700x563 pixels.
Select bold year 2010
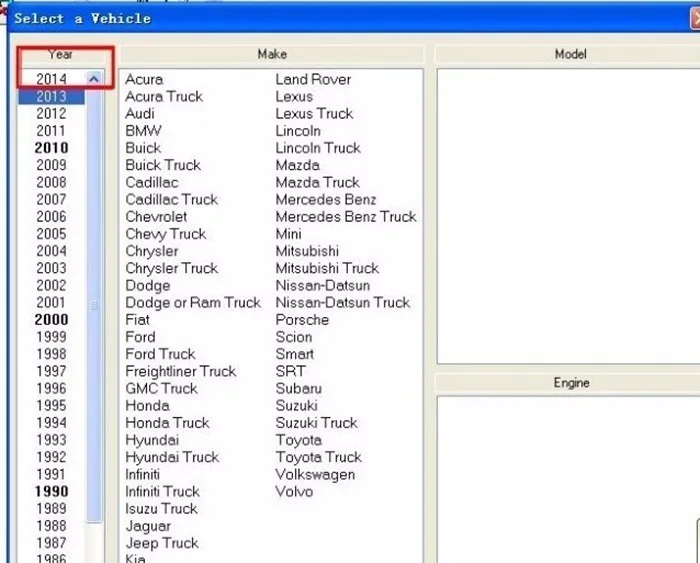tap(51, 148)
